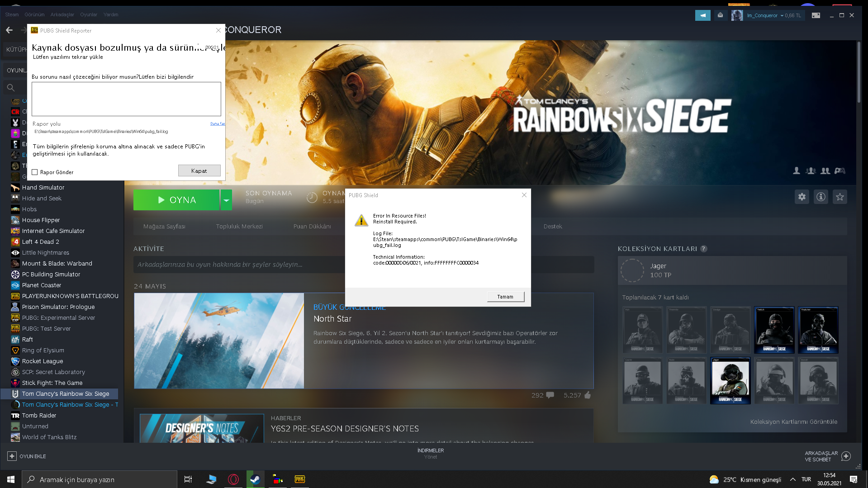Click the Steam icon on the taskbar
Screen dimensions: 868x488
(255, 479)
